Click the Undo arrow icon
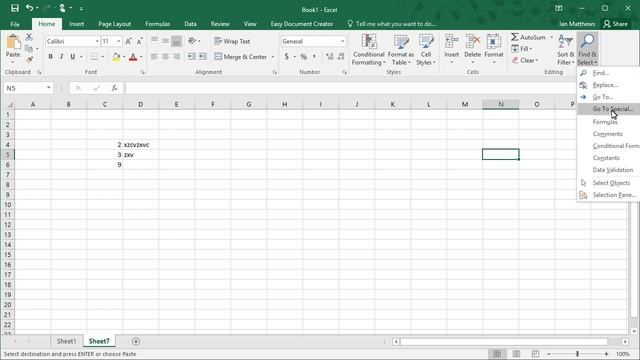The width and height of the screenshot is (640, 360). tap(29, 8)
